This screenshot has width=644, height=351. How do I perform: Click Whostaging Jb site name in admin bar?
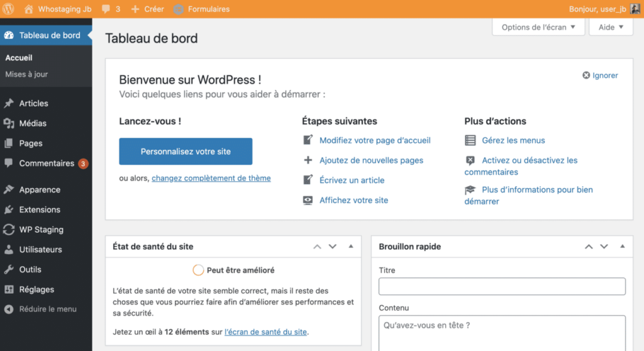[65, 9]
